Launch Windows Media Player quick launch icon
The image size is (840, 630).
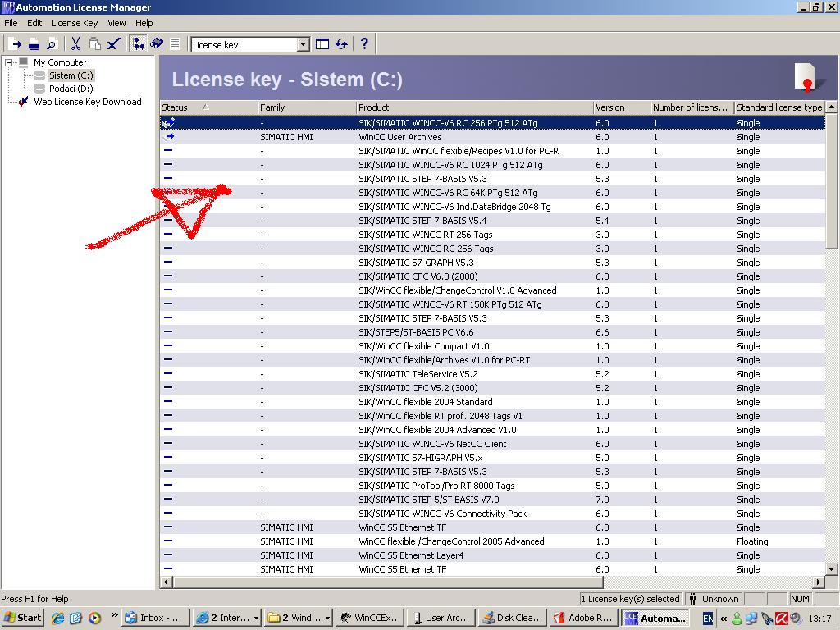(94, 619)
